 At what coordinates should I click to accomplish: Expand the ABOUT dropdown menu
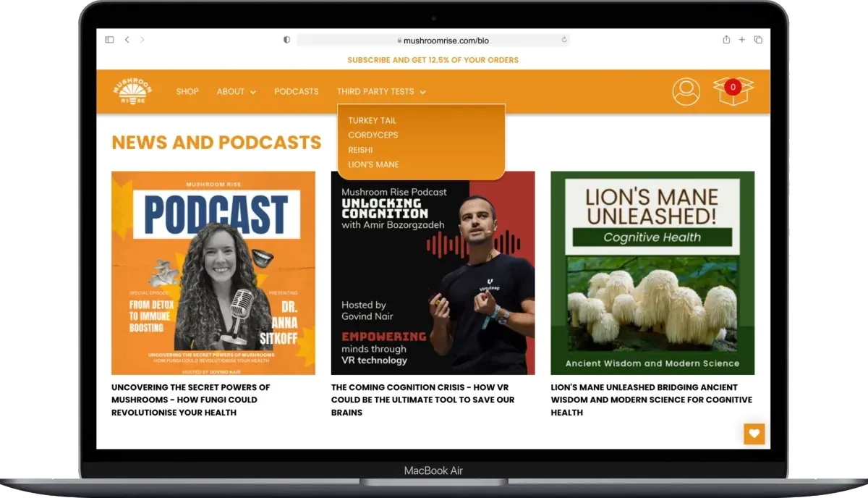[x=237, y=92]
